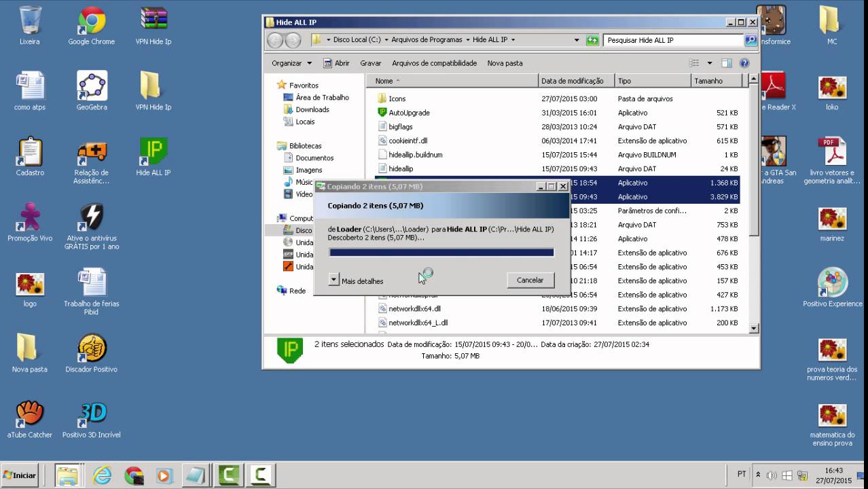Launch Google Chrome desktop shortcut
This screenshot has width=868, height=489.
coord(92,26)
